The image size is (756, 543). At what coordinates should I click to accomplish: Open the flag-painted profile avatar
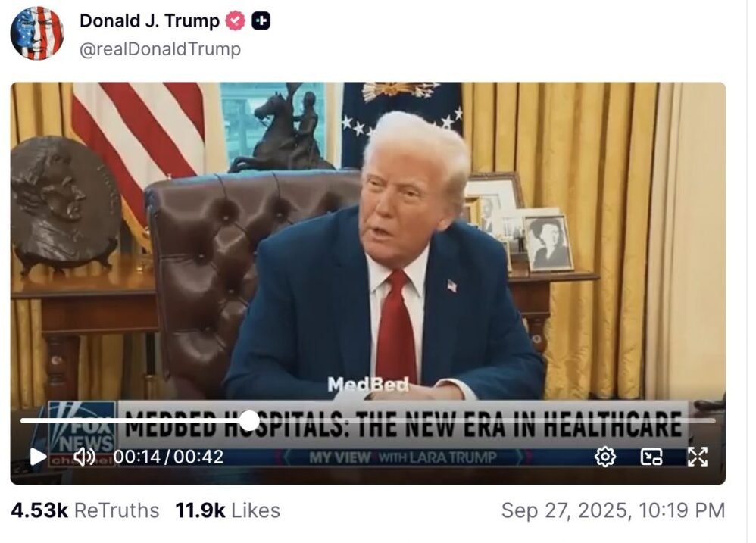(x=37, y=33)
